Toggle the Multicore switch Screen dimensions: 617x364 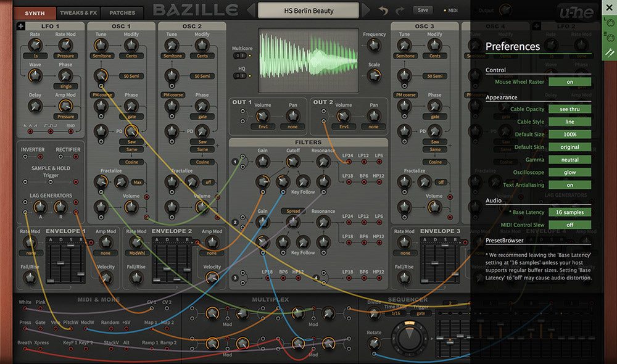[239, 56]
